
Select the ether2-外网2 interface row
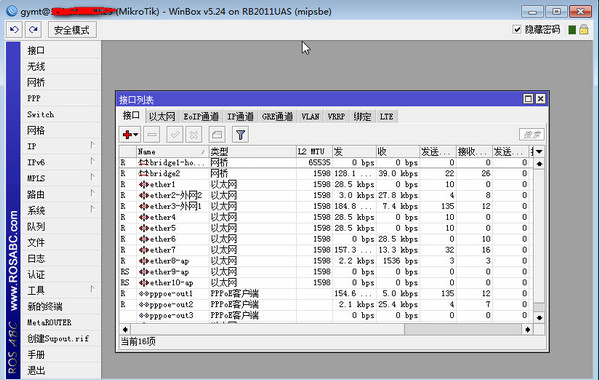[x=326, y=196]
